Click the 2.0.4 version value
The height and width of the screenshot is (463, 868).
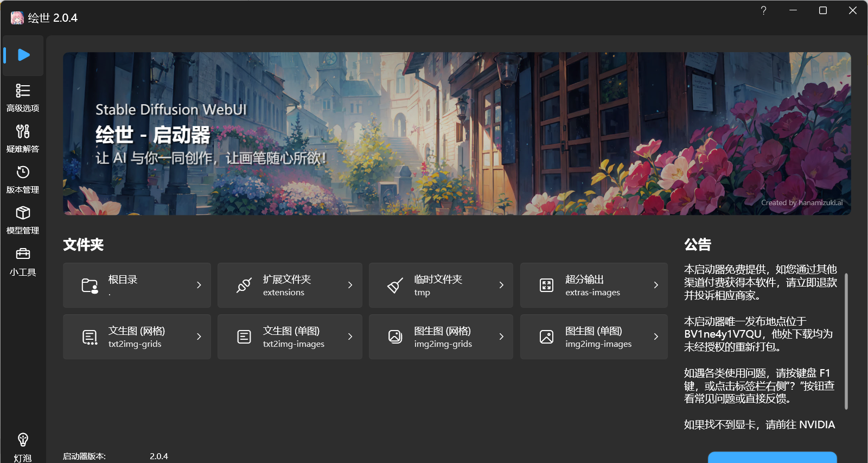(x=159, y=456)
